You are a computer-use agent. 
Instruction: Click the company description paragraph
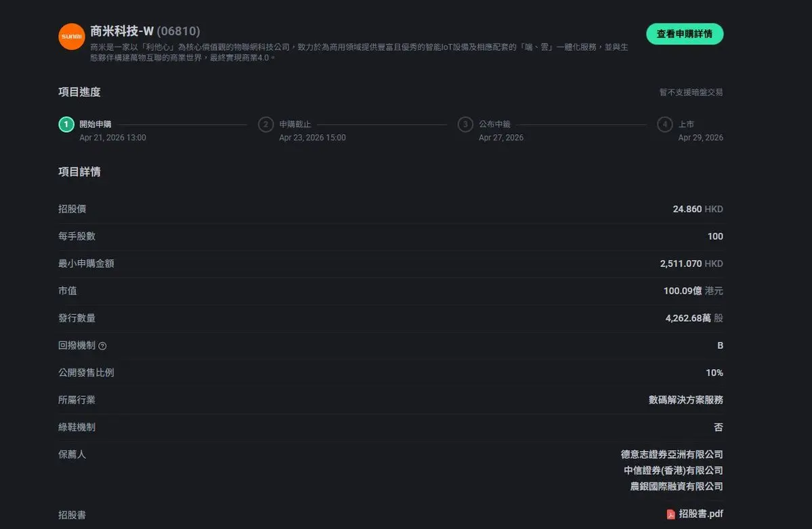click(359, 52)
